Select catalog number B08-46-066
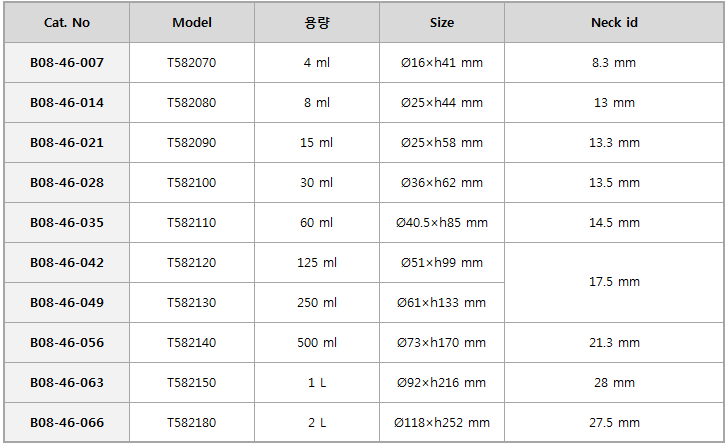The height and width of the screenshot is (445, 726). pos(67,422)
